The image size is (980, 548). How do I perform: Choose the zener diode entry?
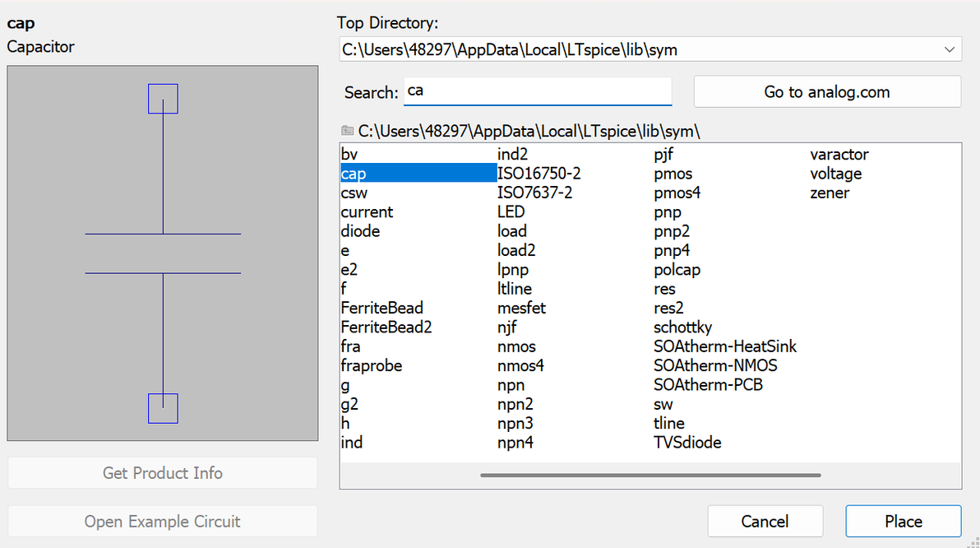click(x=830, y=193)
